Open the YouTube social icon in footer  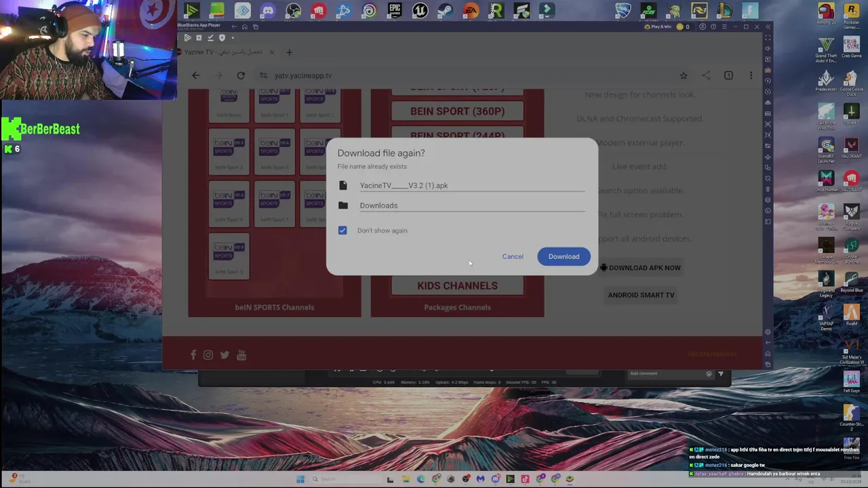pyautogui.click(x=241, y=354)
